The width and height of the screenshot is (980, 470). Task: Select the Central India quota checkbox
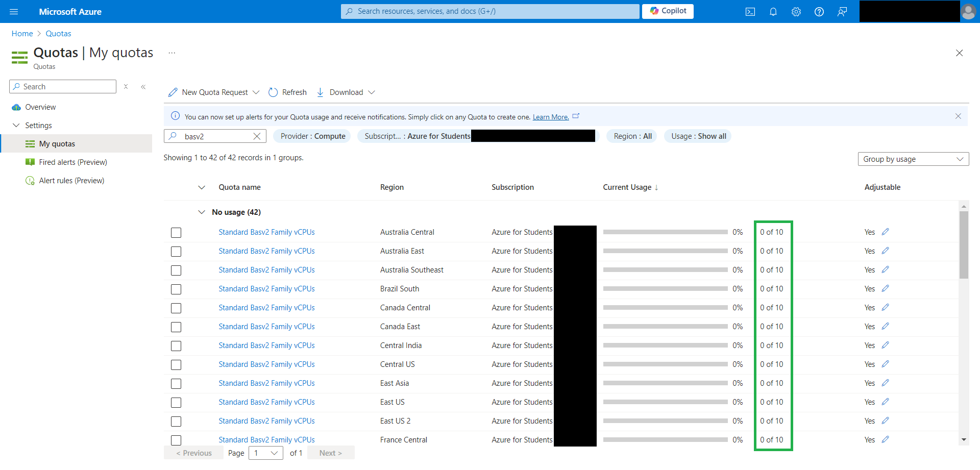pos(176,346)
